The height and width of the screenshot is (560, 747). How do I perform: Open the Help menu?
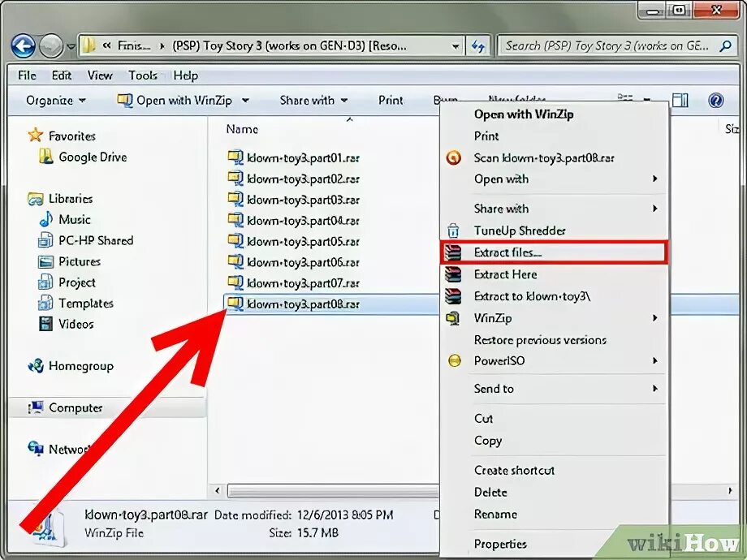coord(185,75)
